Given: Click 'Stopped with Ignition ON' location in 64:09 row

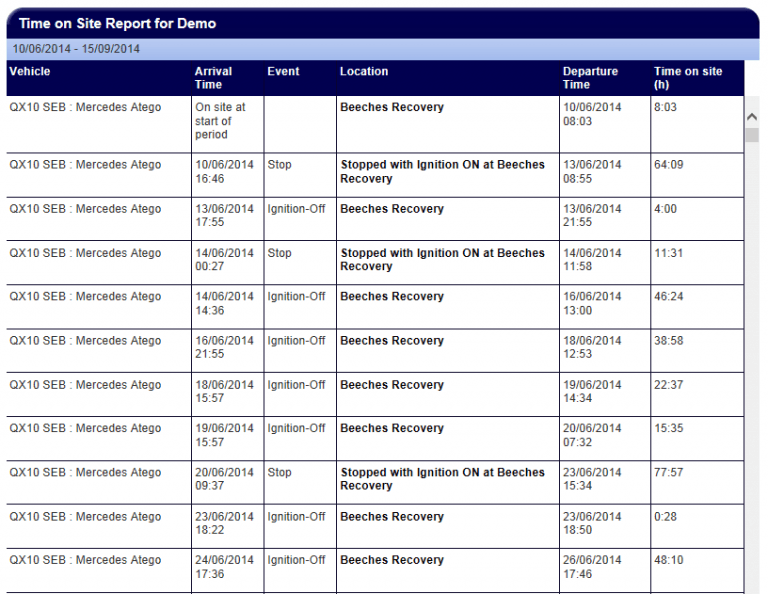Looking at the screenshot, I should coord(442,171).
